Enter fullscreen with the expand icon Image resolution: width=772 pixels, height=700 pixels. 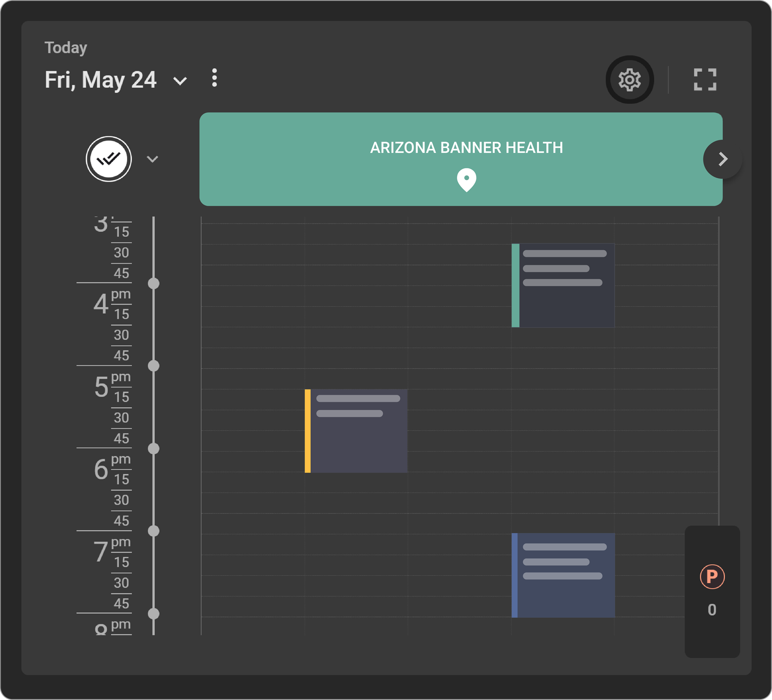705,80
